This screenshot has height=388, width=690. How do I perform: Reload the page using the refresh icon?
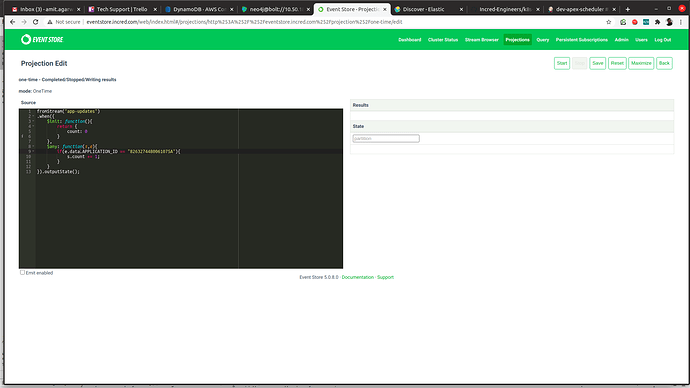(36, 22)
